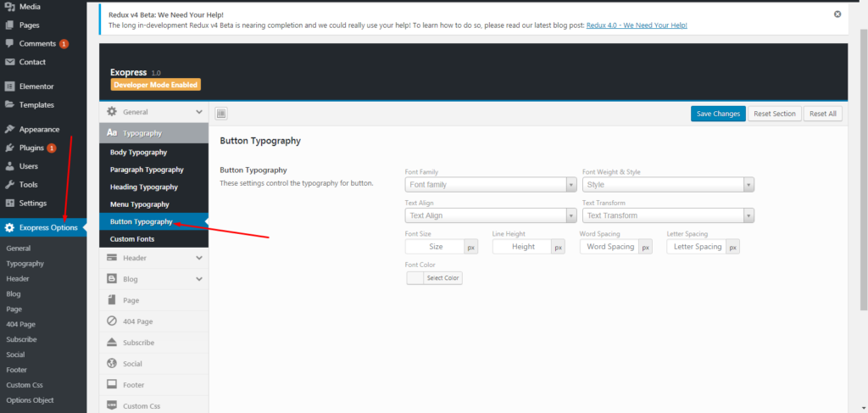Click the Settings sliders icon in sidebar
This screenshot has height=413, width=868.
[9, 204]
